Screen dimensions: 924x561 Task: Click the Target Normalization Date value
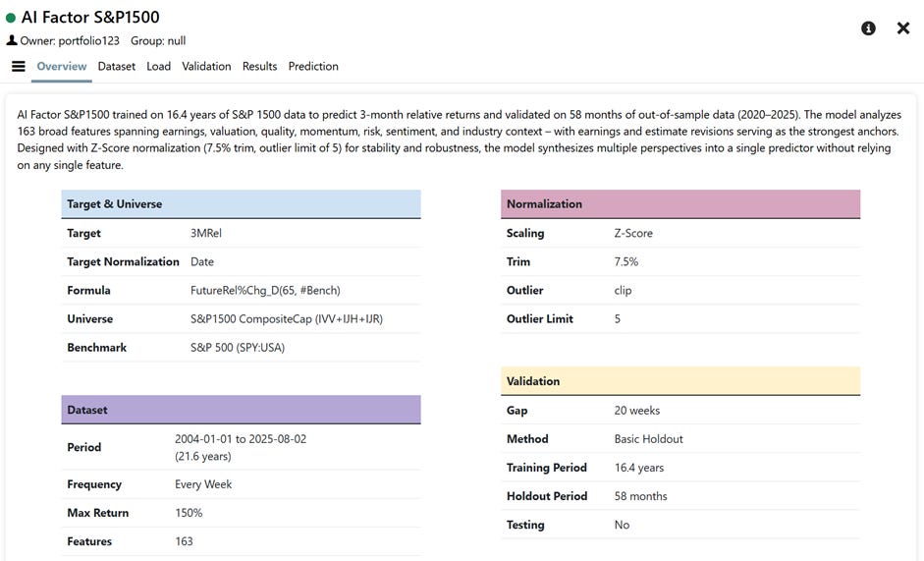[x=202, y=261]
